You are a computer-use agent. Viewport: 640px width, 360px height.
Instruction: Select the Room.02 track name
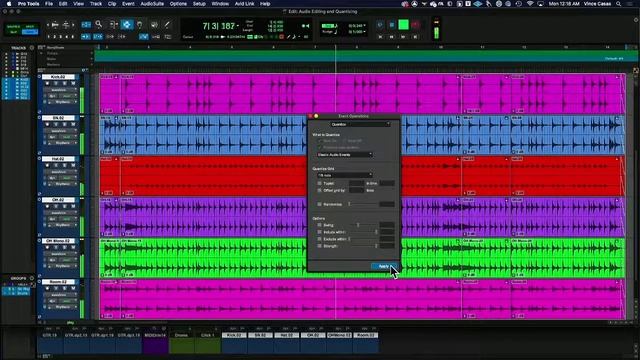click(x=58, y=282)
